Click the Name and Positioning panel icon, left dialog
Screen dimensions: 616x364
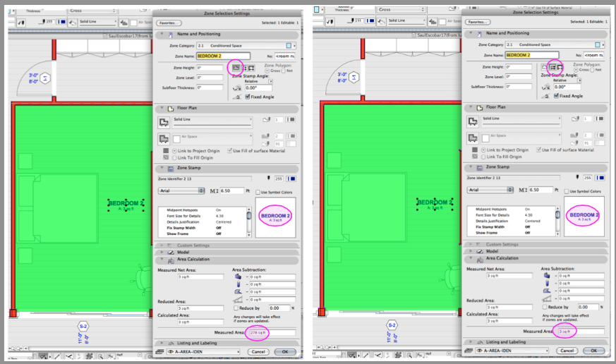(x=171, y=35)
